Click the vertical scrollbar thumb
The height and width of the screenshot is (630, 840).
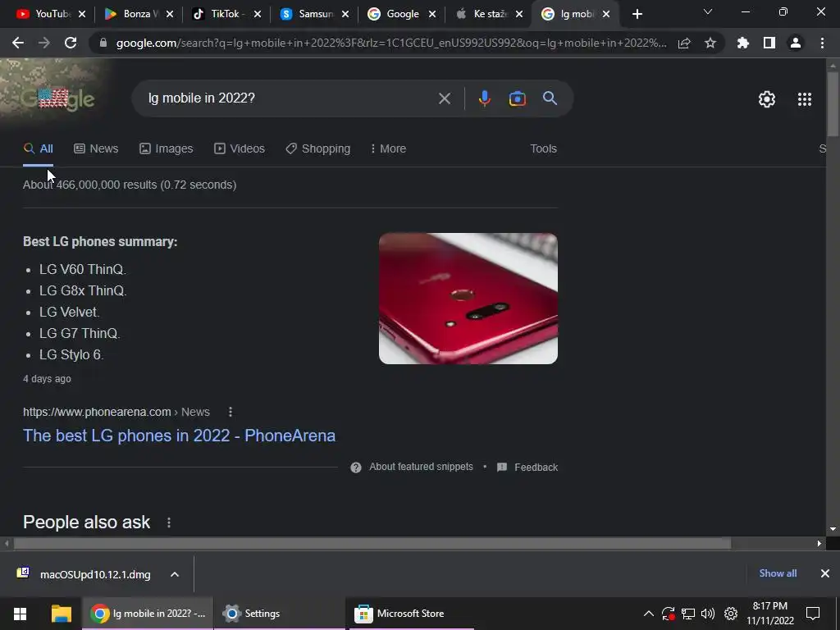pos(833,104)
